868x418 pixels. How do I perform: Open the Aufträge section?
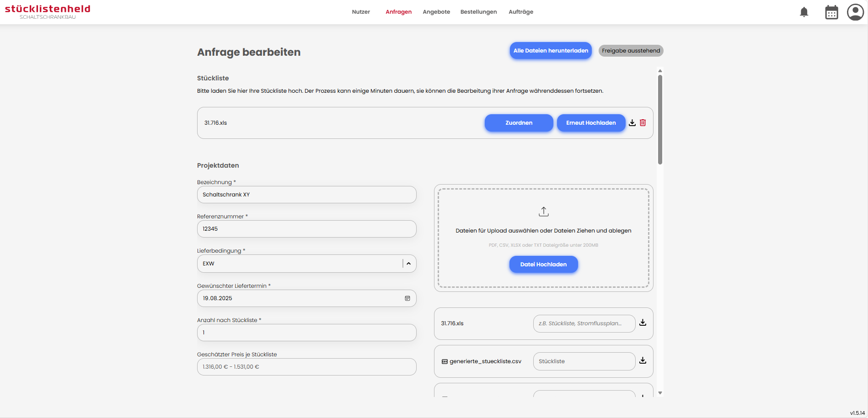pyautogui.click(x=521, y=12)
